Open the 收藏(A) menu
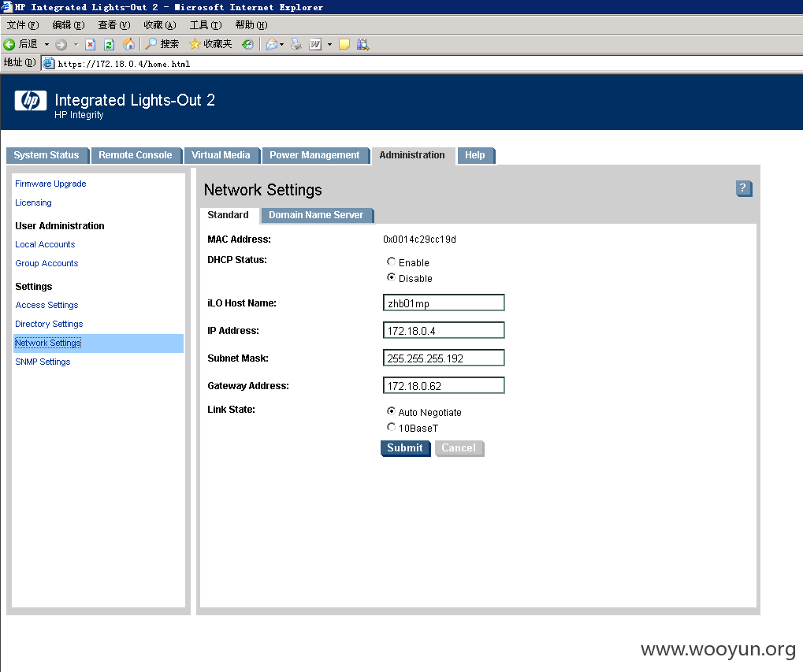Screen dimensions: 803x672 [160, 25]
